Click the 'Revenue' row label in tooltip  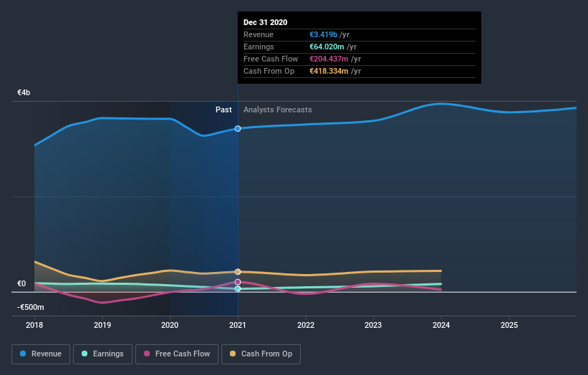[259, 34]
